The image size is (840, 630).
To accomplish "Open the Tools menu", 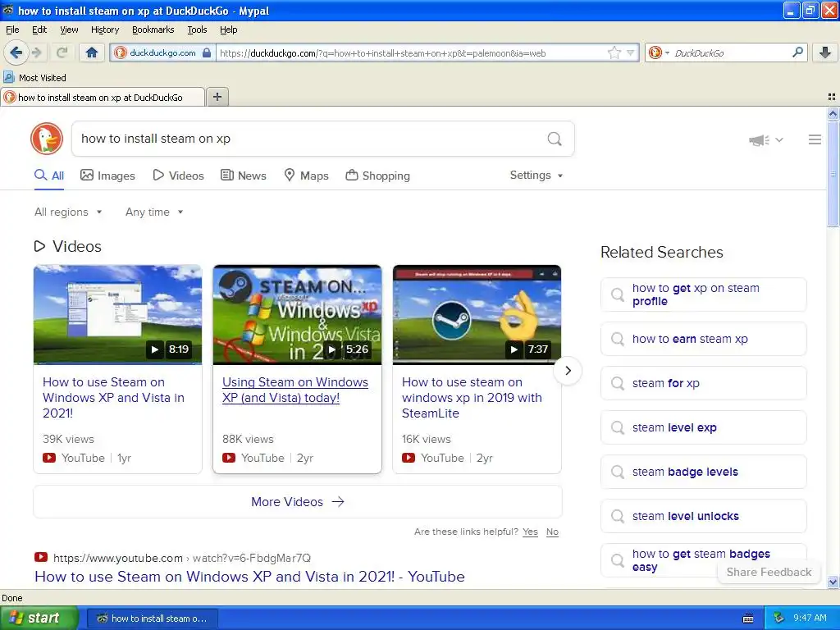I will (x=197, y=30).
